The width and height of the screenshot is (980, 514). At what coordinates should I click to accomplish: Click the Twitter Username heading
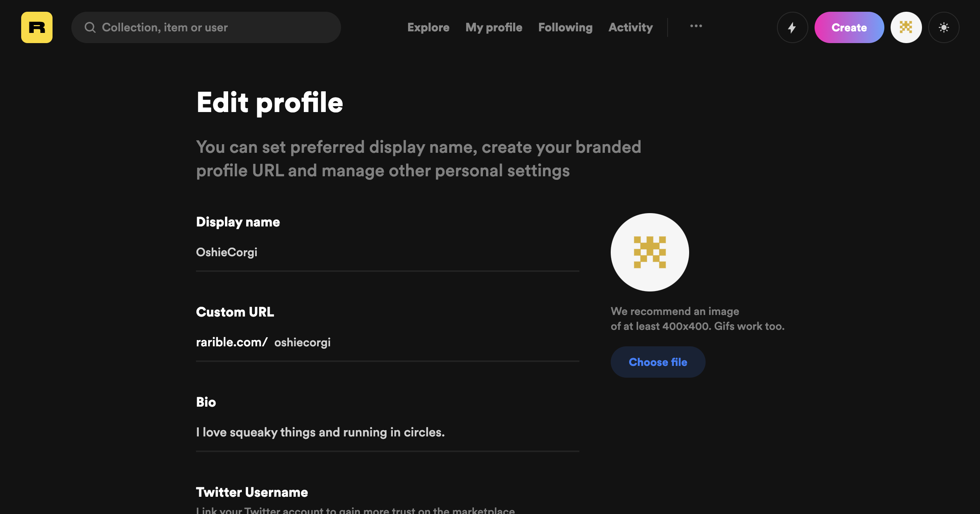pyautogui.click(x=252, y=492)
